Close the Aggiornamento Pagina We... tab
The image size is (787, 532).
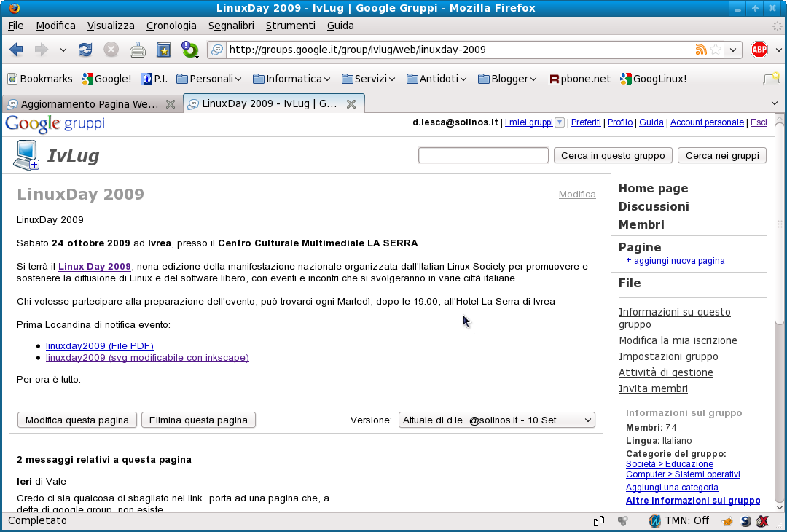click(171, 104)
